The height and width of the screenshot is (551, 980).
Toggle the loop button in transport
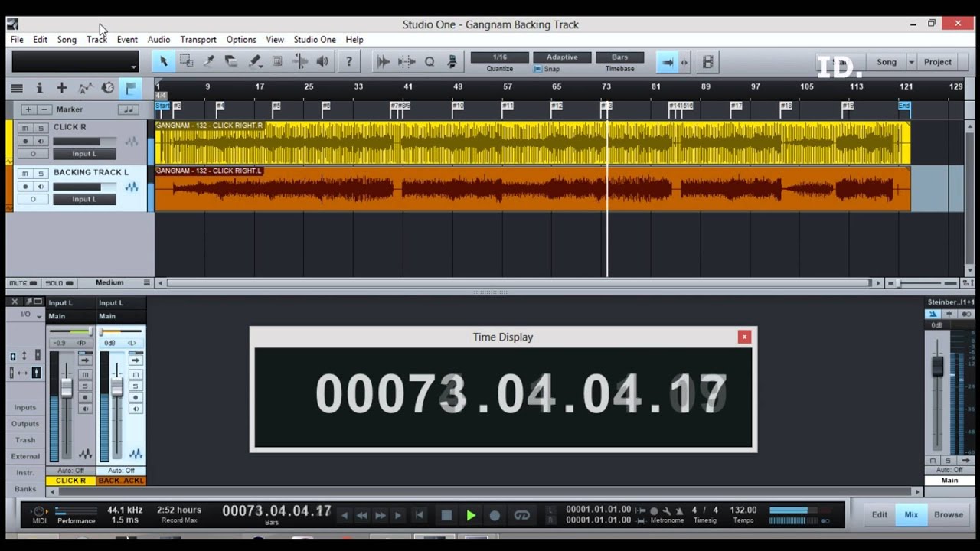(522, 516)
